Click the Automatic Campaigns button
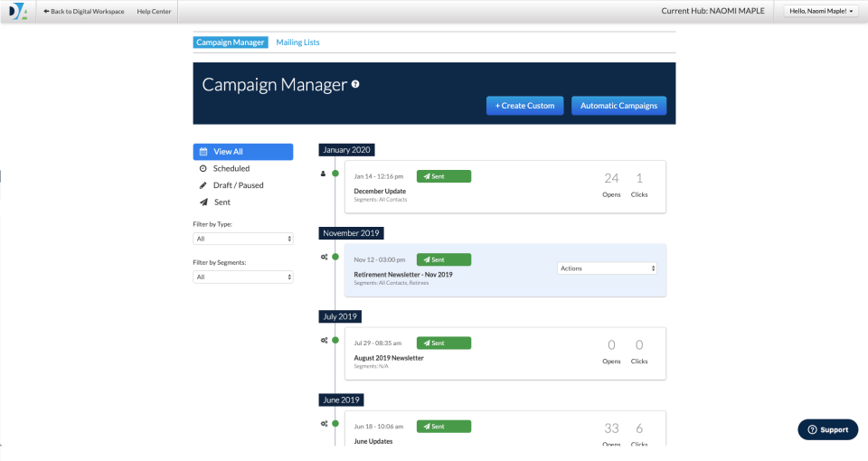The height and width of the screenshot is (461, 868). (618, 106)
